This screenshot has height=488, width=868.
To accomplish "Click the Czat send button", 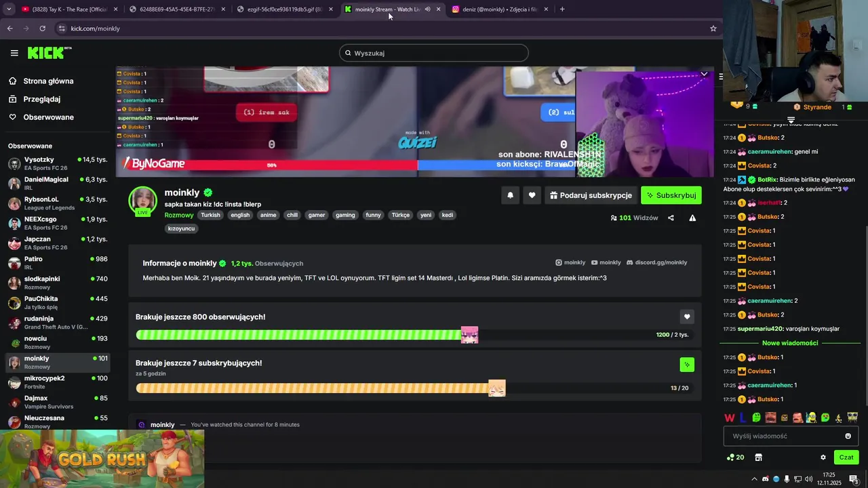I will 846,457.
